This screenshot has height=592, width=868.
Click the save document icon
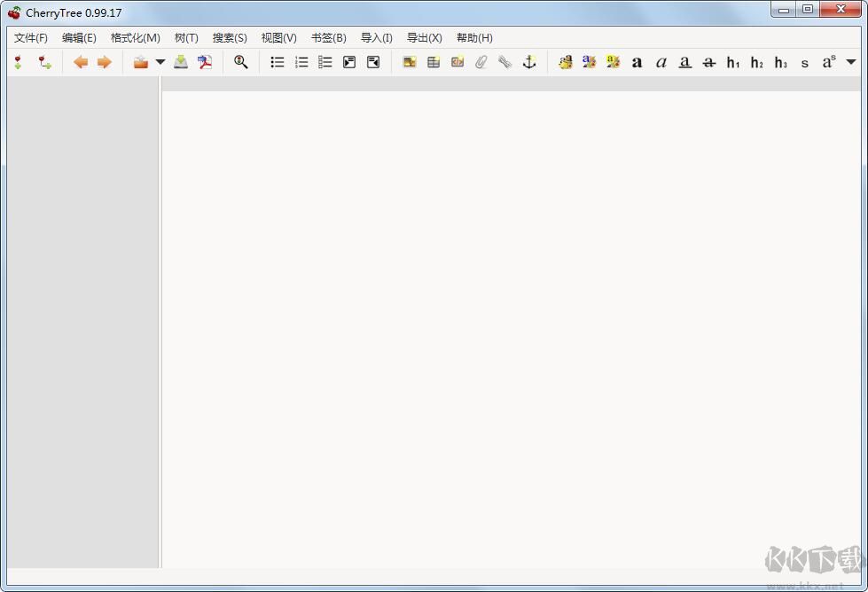click(x=181, y=62)
